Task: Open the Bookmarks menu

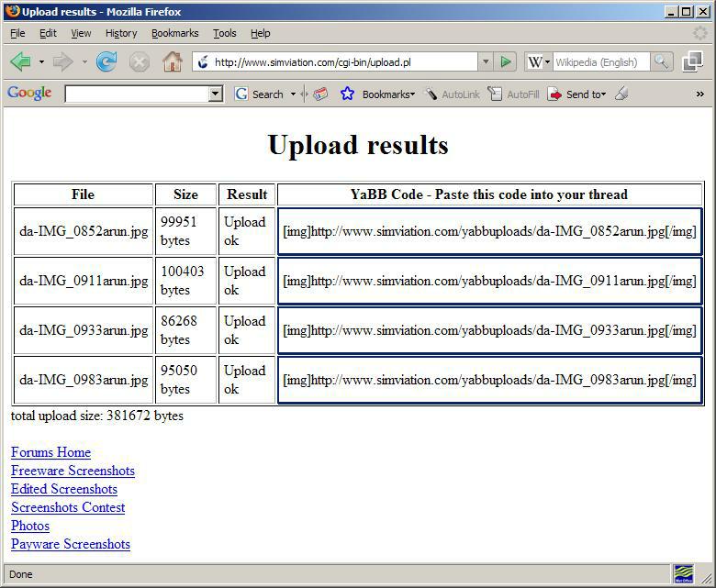Action: 174,33
